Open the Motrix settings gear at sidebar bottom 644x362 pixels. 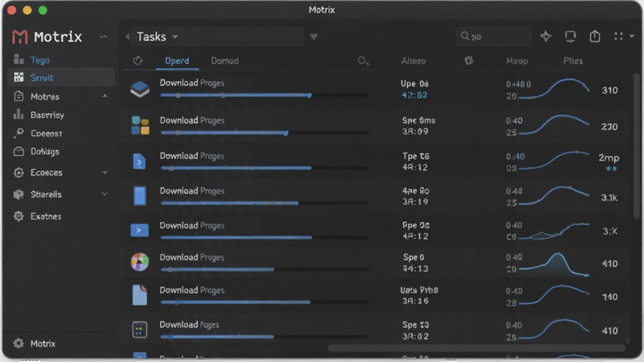18,343
